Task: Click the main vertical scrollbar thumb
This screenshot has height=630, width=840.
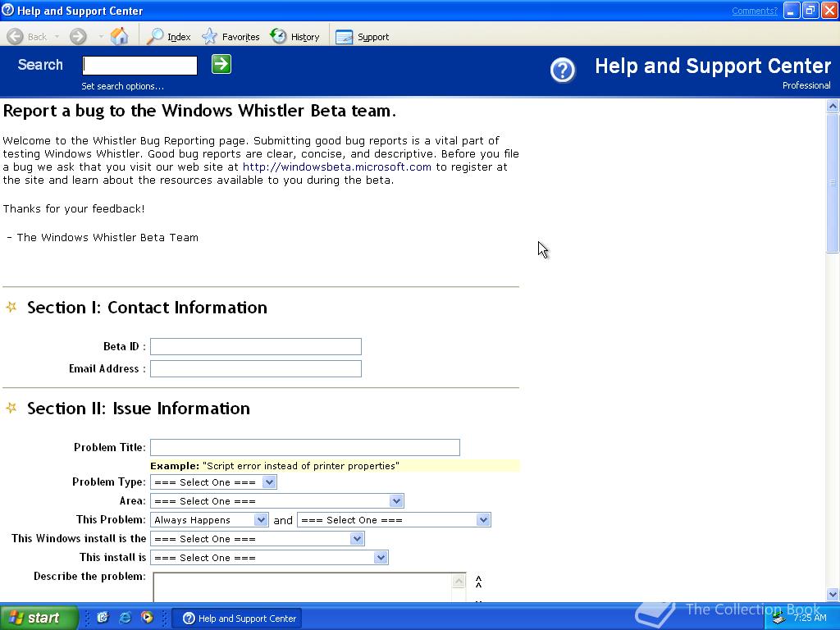Action: [x=833, y=183]
